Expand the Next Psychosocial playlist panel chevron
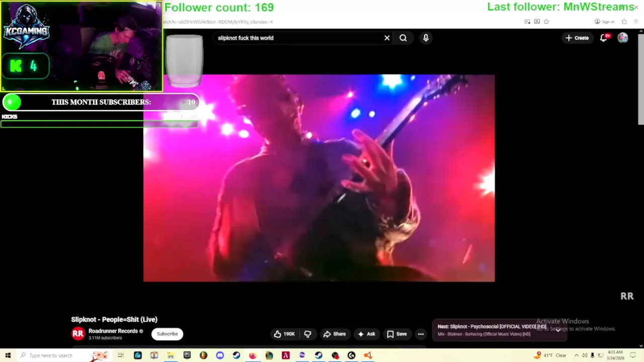The height and width of the screenshot is (362, 644). click(558, 330)
